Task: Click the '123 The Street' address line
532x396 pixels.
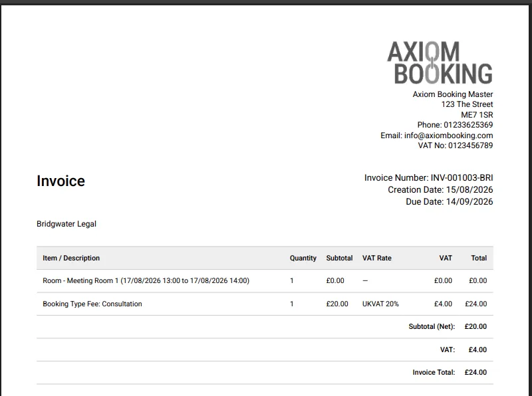Action: click(467, 104)
